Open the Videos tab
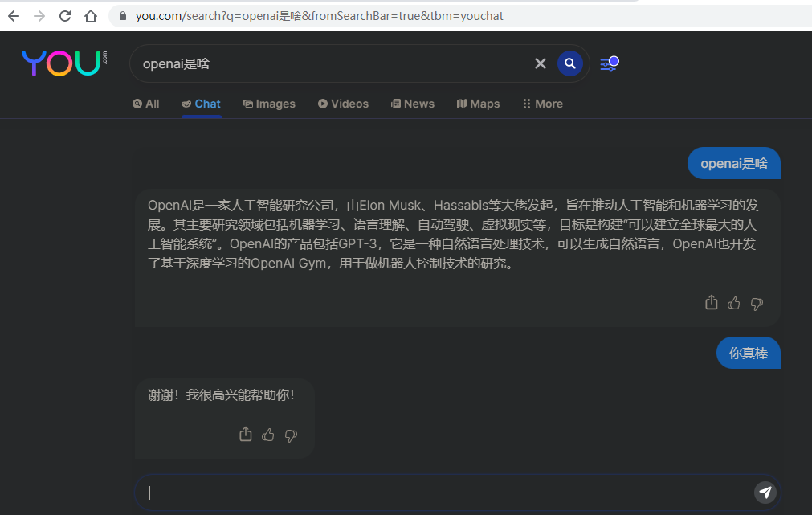Image resolution: width=812 pixels, height=515 pixels. [x=343, y=104]
